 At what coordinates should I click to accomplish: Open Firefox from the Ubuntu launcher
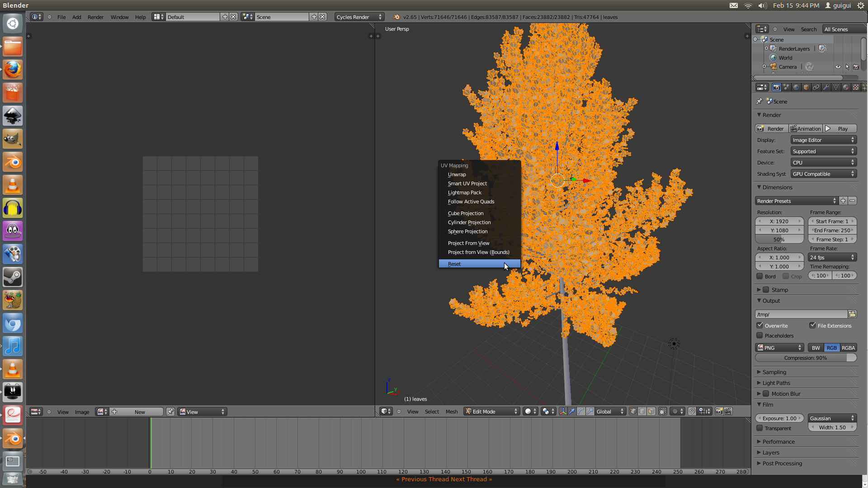click(13, 70)
